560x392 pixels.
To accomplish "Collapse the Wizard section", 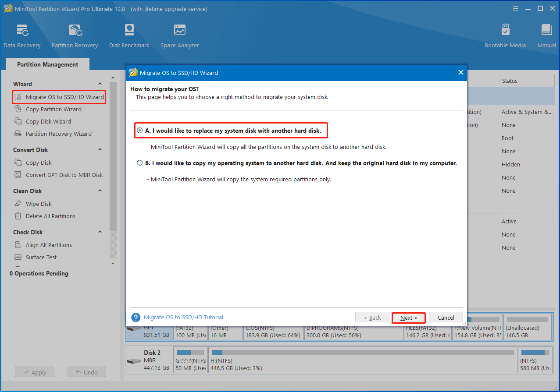I will click(100, 84).
